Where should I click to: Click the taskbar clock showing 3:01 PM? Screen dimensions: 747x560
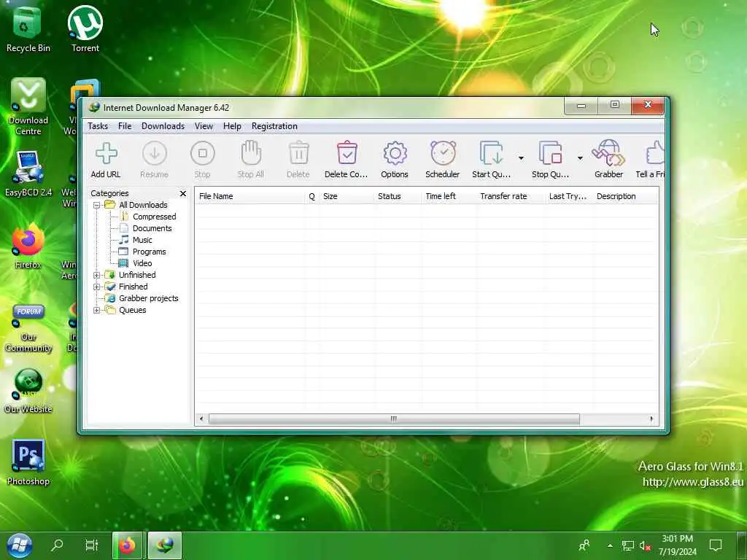click(678, 545)
